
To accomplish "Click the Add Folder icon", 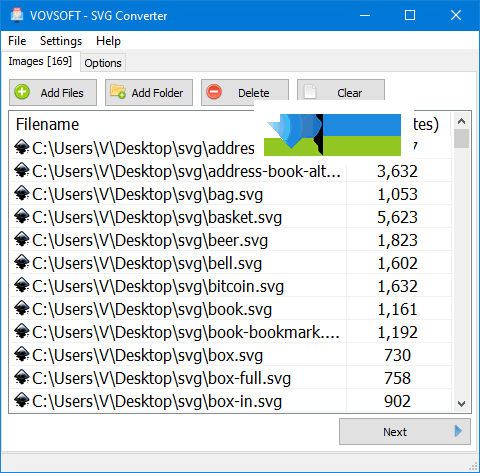I will pos(118,91).
